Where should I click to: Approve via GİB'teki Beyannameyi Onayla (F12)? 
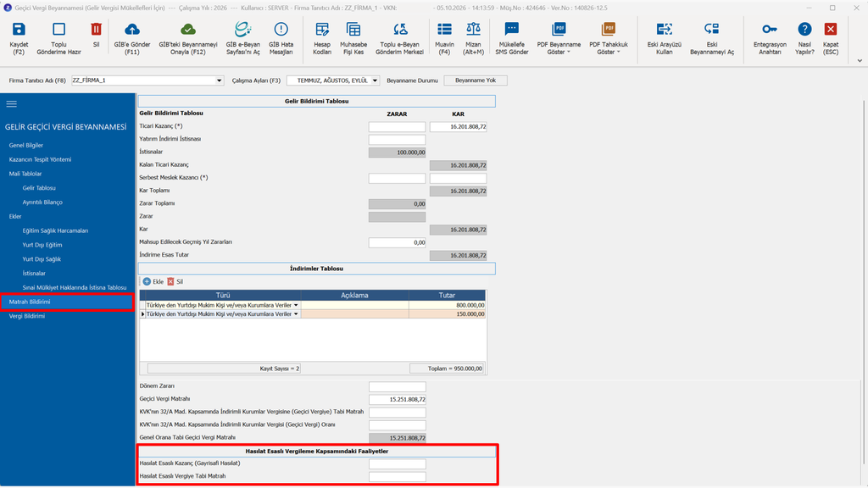click(188, 38)
